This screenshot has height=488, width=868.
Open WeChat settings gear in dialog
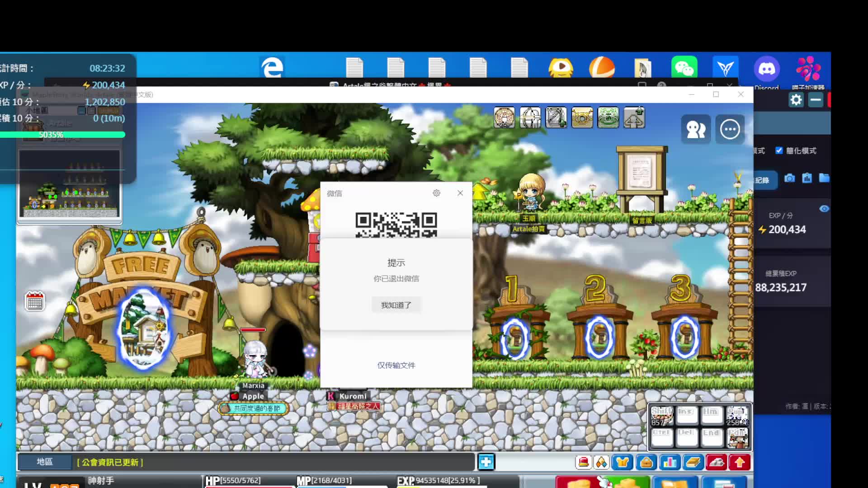coord(436,193)
